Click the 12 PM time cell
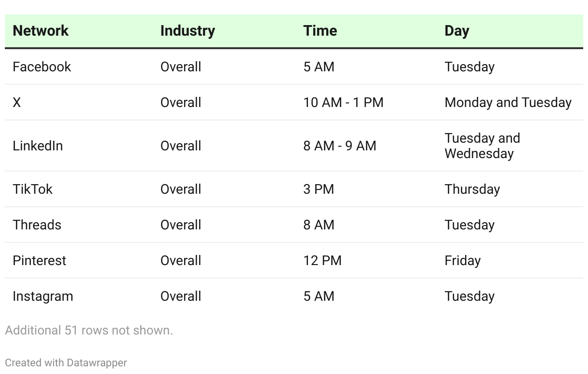 pos(322,260)
